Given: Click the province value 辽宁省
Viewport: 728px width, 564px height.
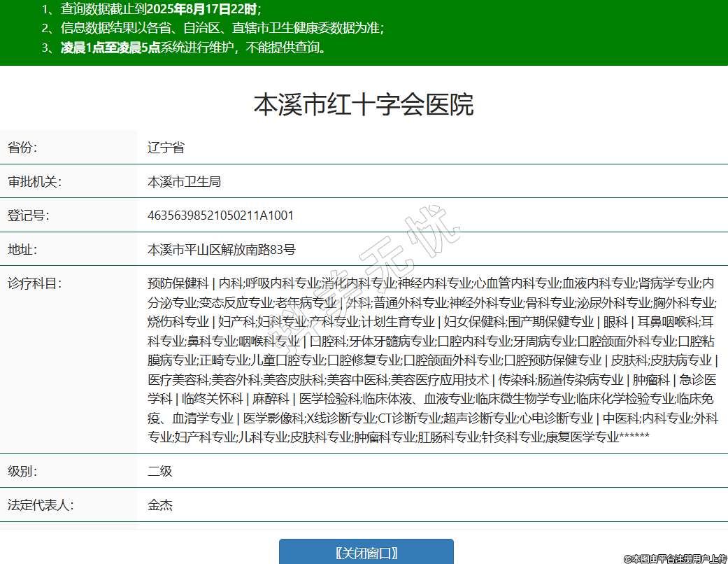Looking at the screenshot, I should (x=166, y=148).
